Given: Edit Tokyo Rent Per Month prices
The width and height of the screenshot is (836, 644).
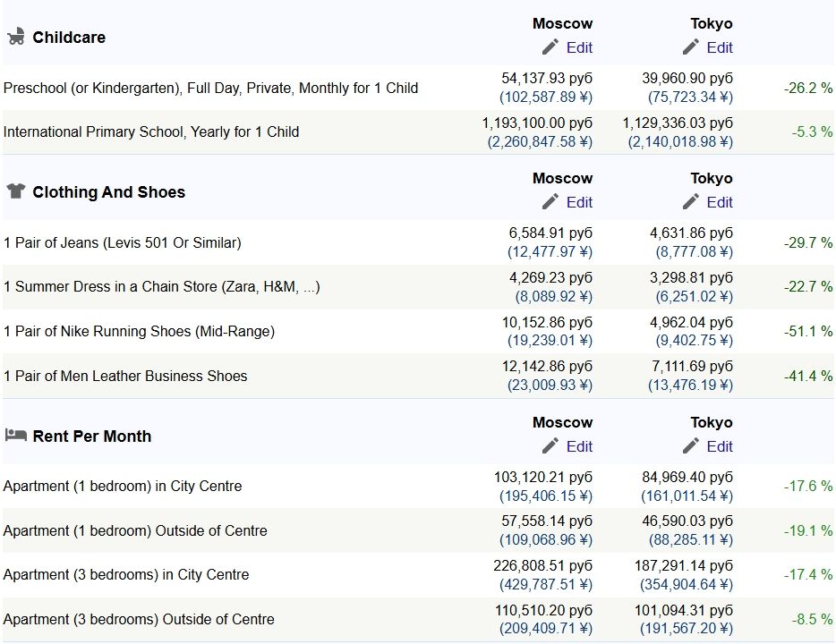Looking at the screenshot, I should (720, 446).
